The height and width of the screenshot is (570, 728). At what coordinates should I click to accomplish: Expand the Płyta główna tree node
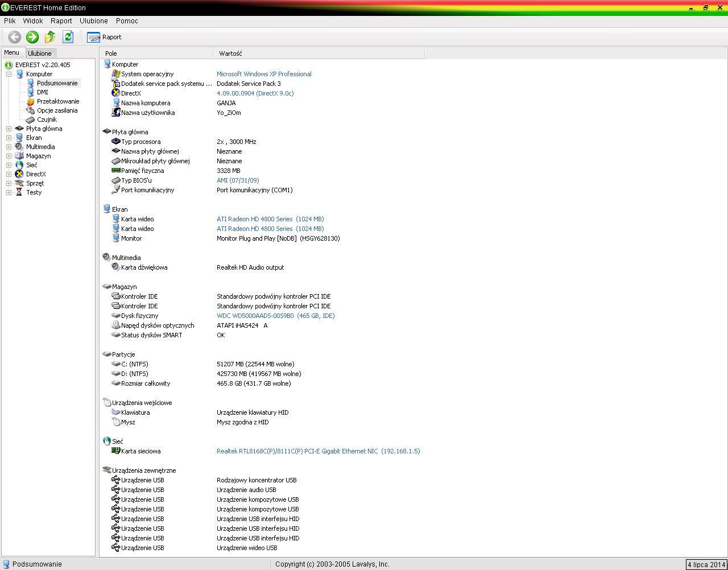(x=9, y=129)
